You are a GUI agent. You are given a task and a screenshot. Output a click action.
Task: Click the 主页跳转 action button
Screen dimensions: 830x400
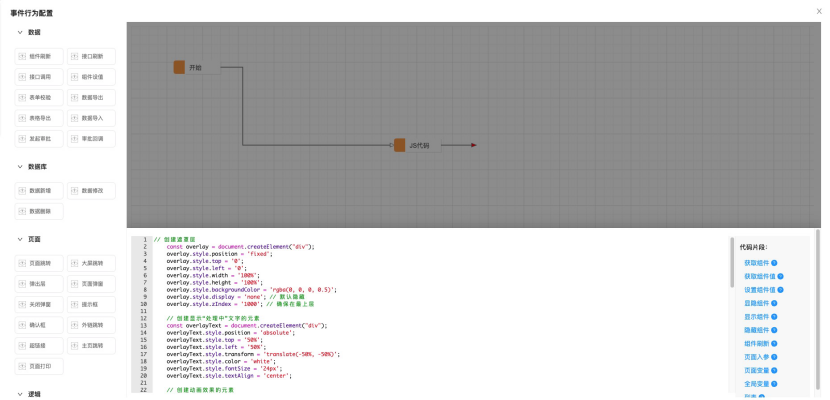pos(91,345)
